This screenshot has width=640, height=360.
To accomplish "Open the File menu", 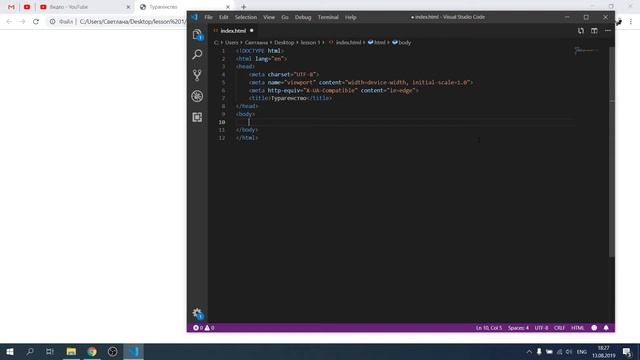I will coord(209,17).
